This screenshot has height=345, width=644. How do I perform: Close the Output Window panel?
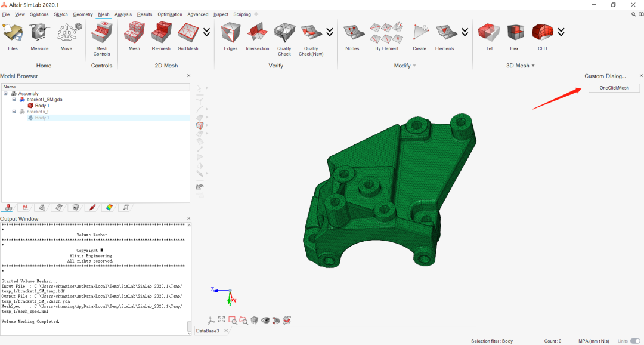pyautogui.click(x=189, y=218)
